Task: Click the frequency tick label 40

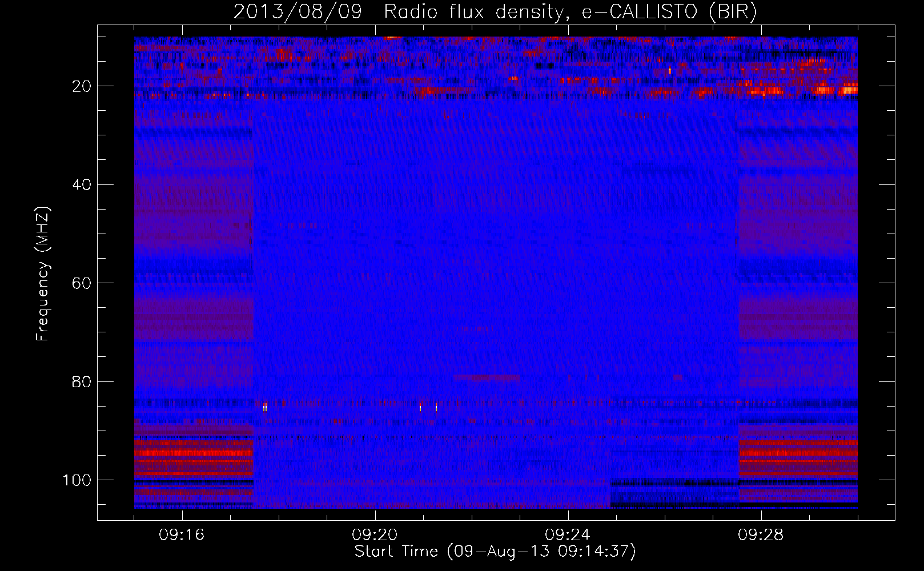Action: point(82,184)
